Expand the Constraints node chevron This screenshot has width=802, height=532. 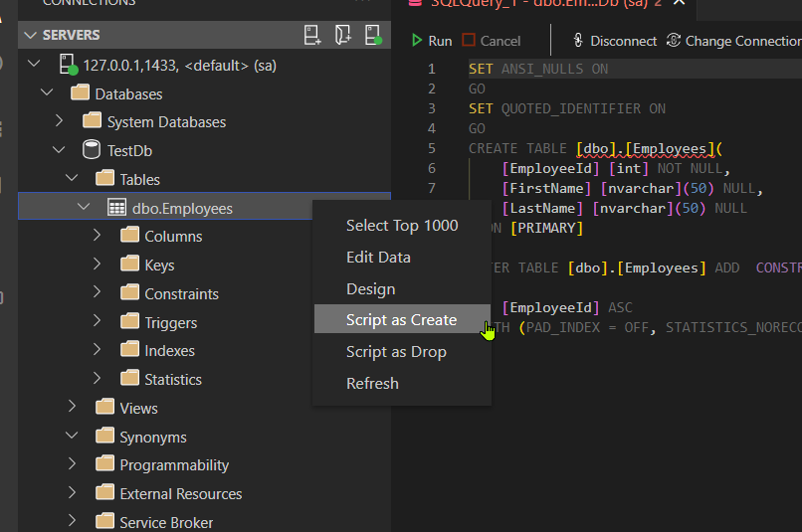(x=97, y=291)
